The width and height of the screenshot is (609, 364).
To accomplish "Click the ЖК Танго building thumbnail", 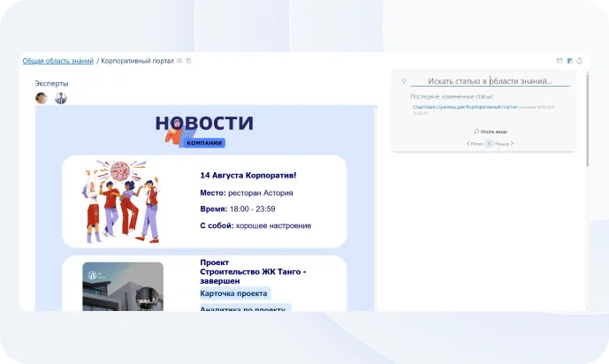I will (123, 286).
